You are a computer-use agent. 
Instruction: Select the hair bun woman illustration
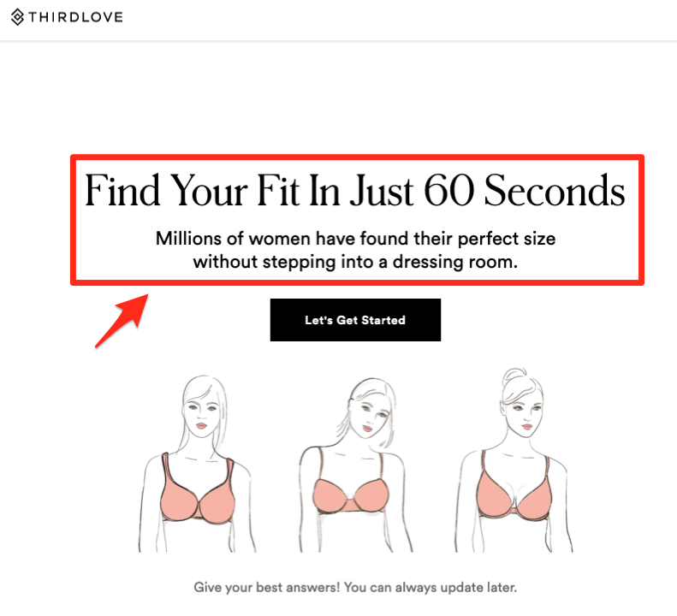514,460
